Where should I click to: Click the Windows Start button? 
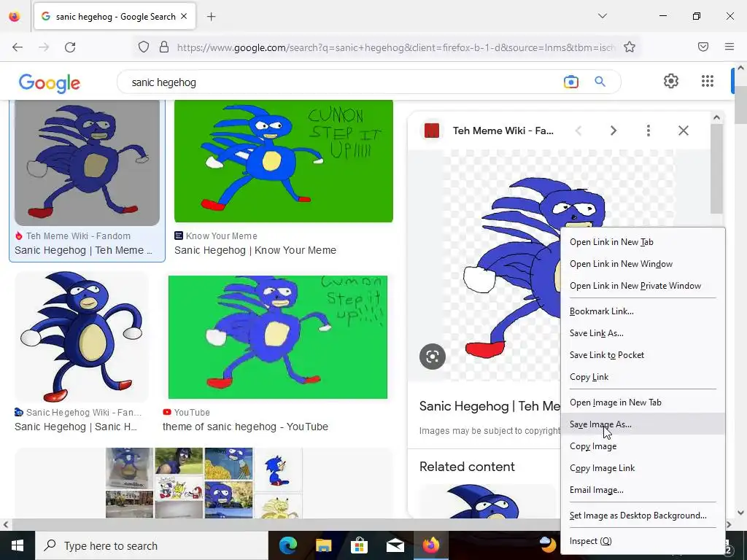18,545
